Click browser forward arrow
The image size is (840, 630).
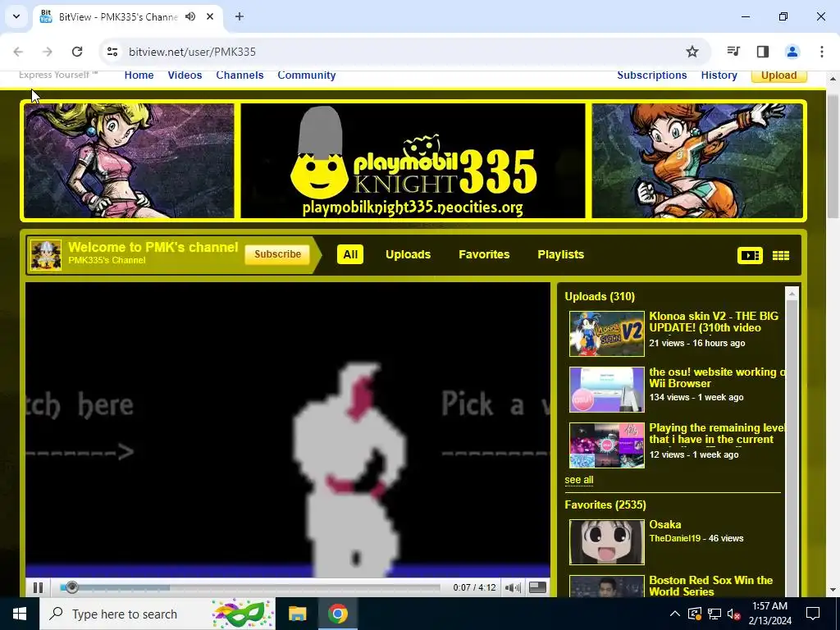(x=48, y=52)
